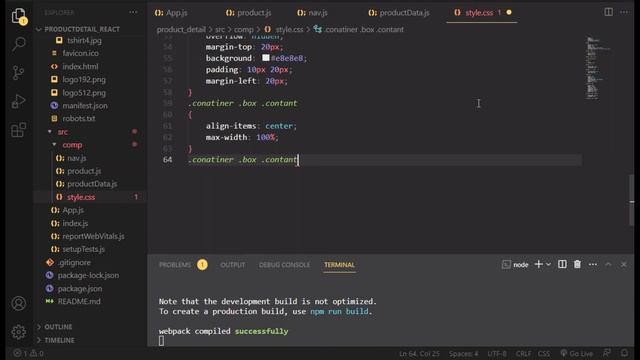Kill terminal with trash icon
The width and height of the screenshot is (640, 360).
[x=577, y=264]
